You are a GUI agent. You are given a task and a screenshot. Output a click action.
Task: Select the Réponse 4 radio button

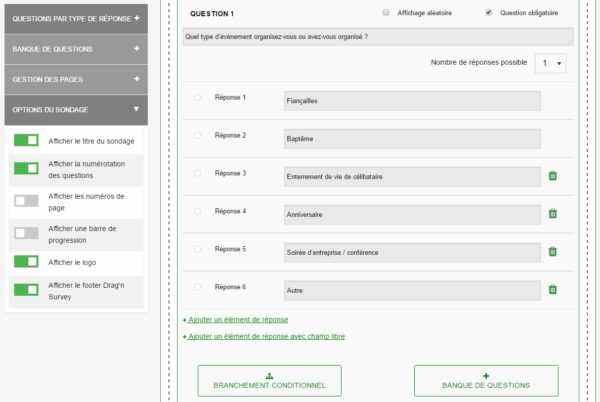coord(197,211)
